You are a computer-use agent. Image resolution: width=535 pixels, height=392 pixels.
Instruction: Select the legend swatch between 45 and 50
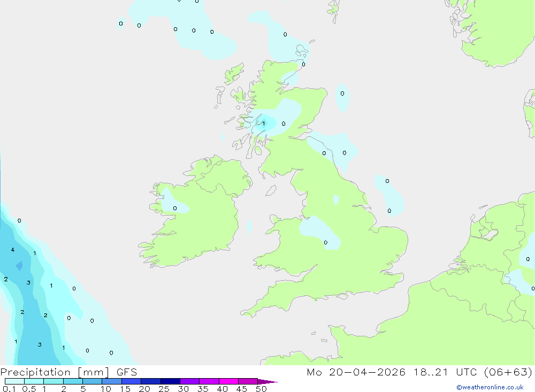[x=248, y=381]
